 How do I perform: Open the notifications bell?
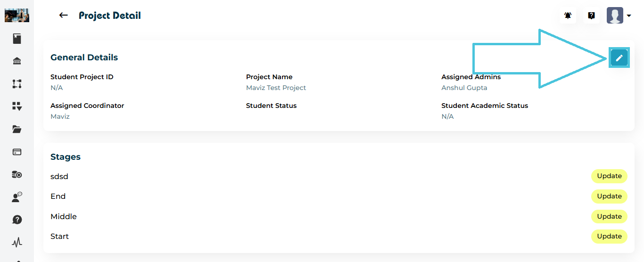[x=568, y=16]
